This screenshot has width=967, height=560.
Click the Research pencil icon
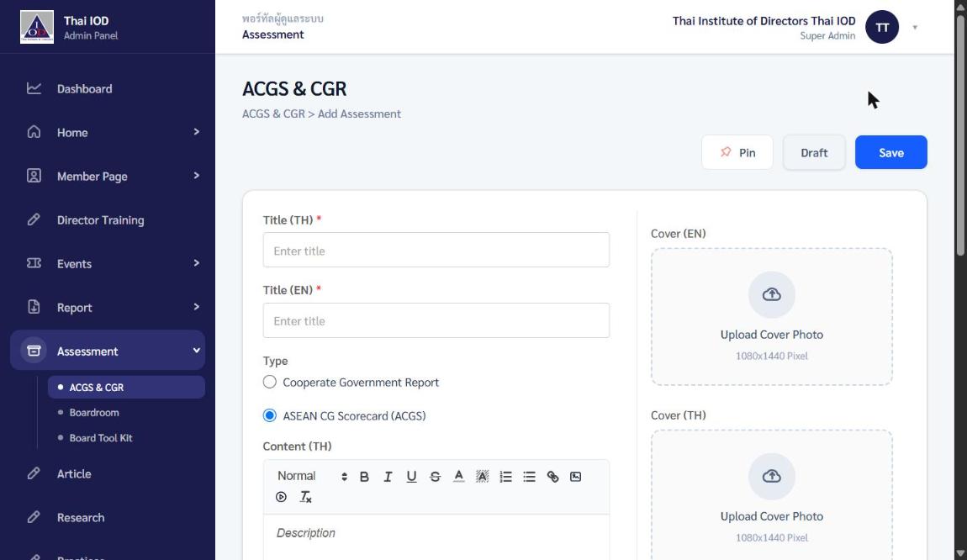[34, 517]
